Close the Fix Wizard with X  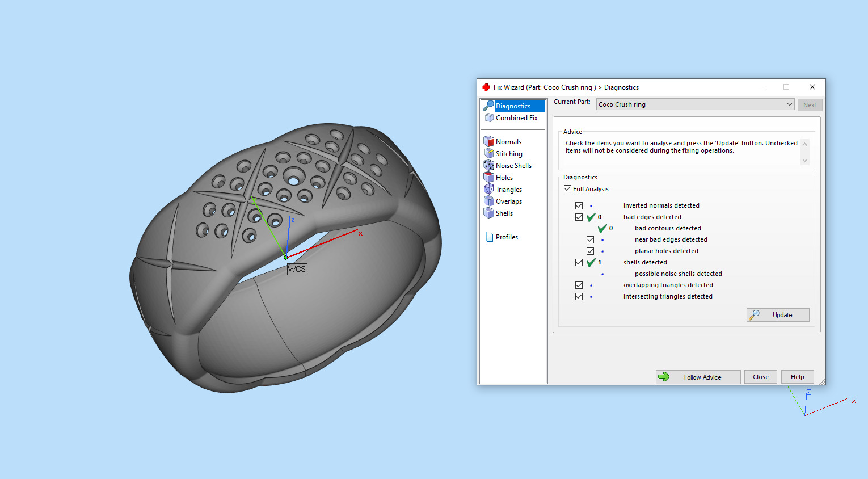pos(812,87)
